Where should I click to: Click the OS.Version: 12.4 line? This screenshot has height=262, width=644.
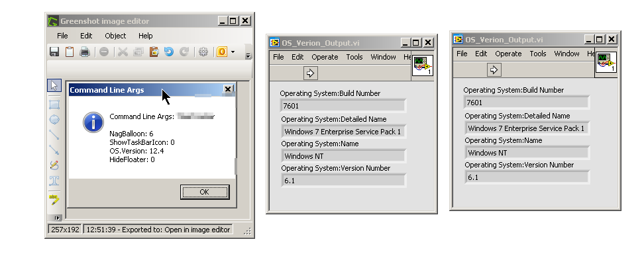(x=136, y=151)
